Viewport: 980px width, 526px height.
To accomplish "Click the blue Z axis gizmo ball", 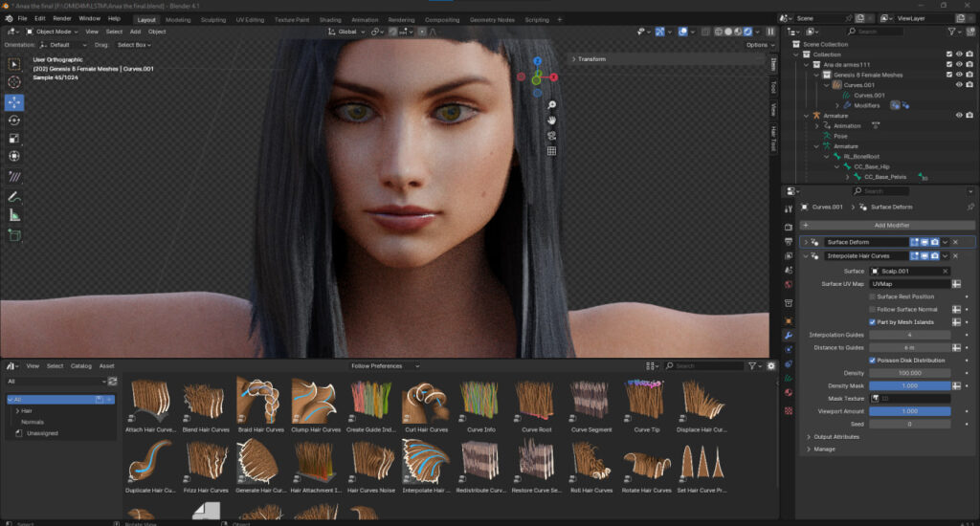I will [x=538, y=60].
